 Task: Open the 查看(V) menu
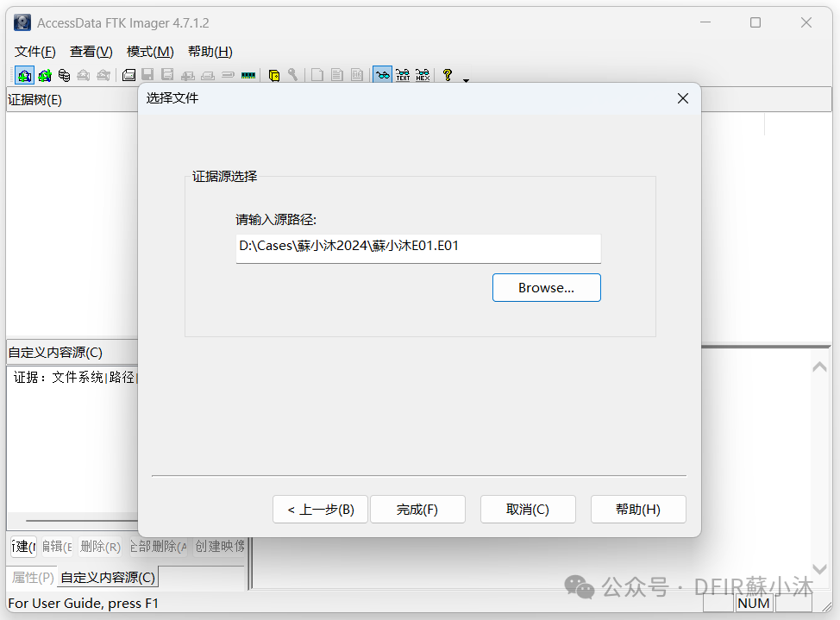(91, 52)
